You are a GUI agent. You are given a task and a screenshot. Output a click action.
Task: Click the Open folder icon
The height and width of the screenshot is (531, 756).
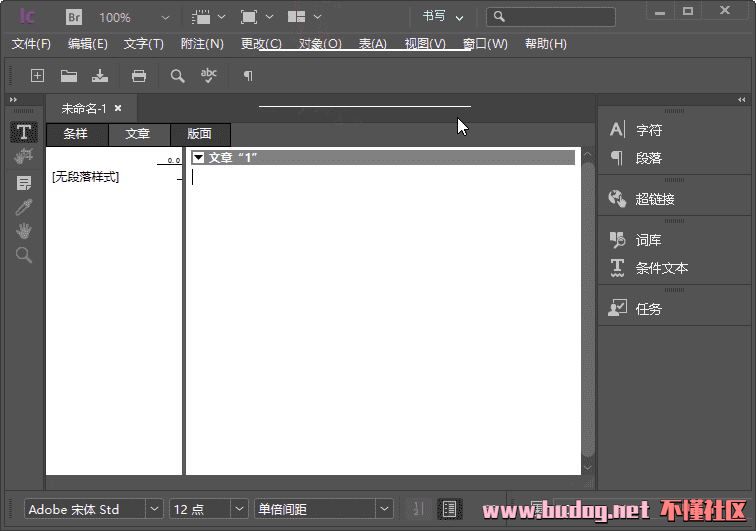(x=69, y=76)
